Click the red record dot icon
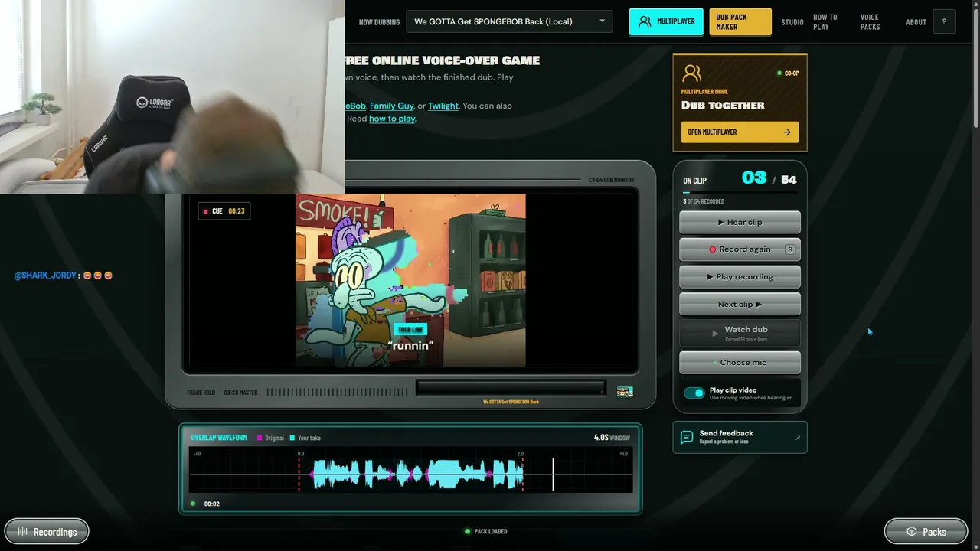Screen dimensions: 980x551 point(712,249)
